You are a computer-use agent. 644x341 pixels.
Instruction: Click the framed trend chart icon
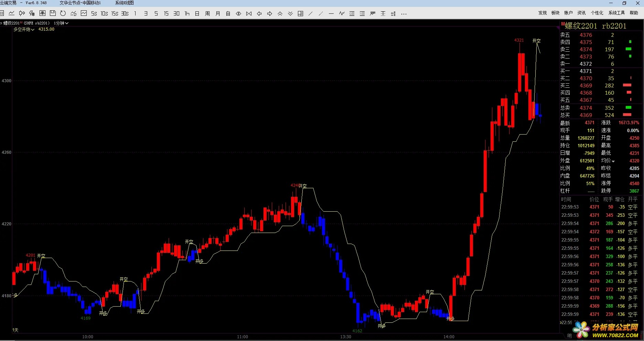pos(84,13)
